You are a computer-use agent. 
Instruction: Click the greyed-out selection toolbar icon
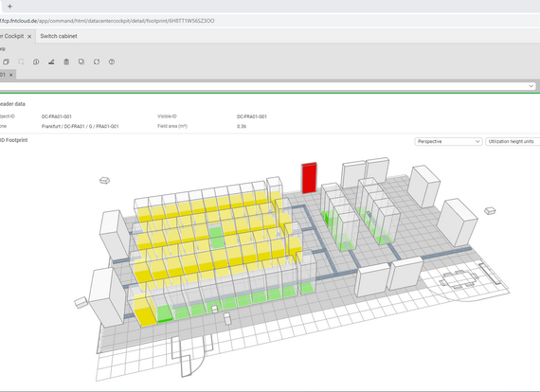coord(21,62)
